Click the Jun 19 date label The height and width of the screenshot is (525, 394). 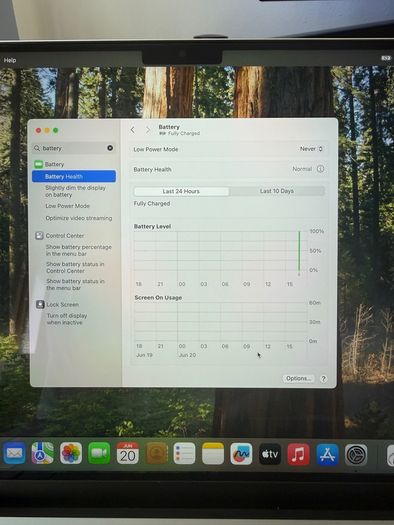pos(144,355)
